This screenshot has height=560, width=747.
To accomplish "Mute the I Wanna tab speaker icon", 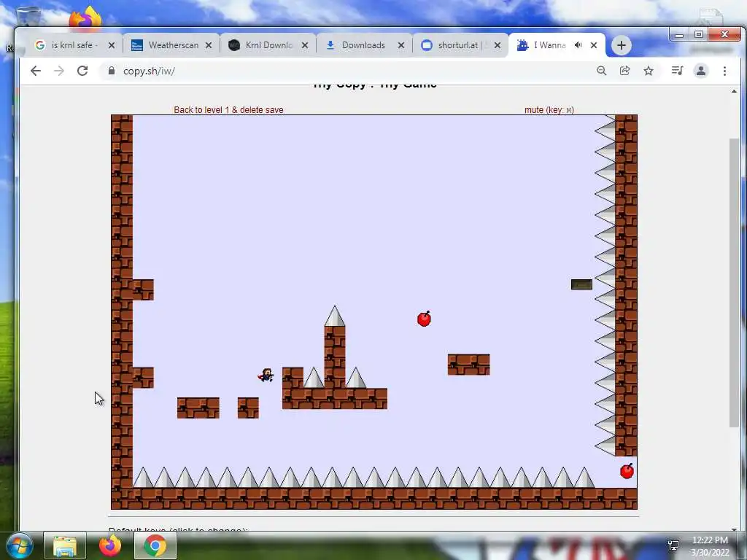I will coord(578,44).
